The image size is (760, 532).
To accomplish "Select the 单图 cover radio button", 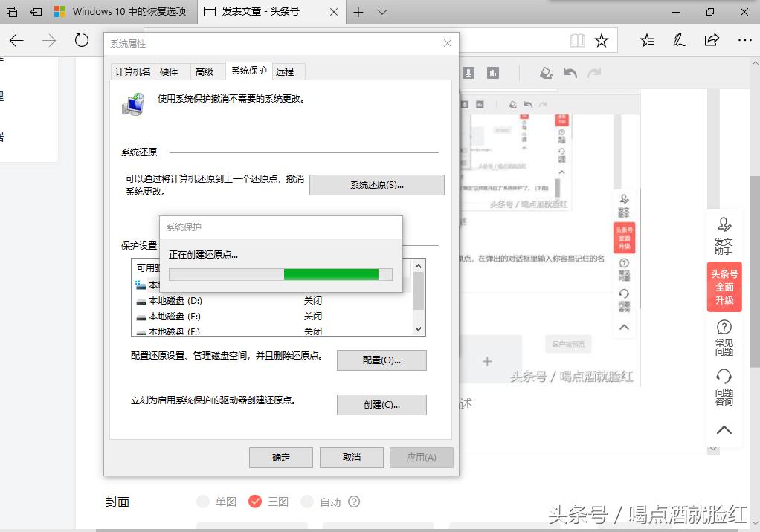I will pyautogui.click(x=202, y=502).
